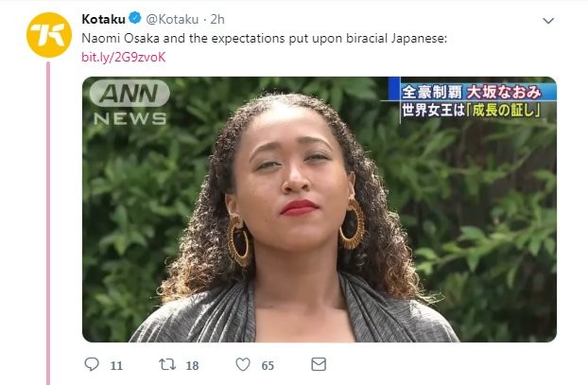Screen dimensions: 588x385
Task: View the reply count 11
Action: pyautogui.click(x=116, y=365)
